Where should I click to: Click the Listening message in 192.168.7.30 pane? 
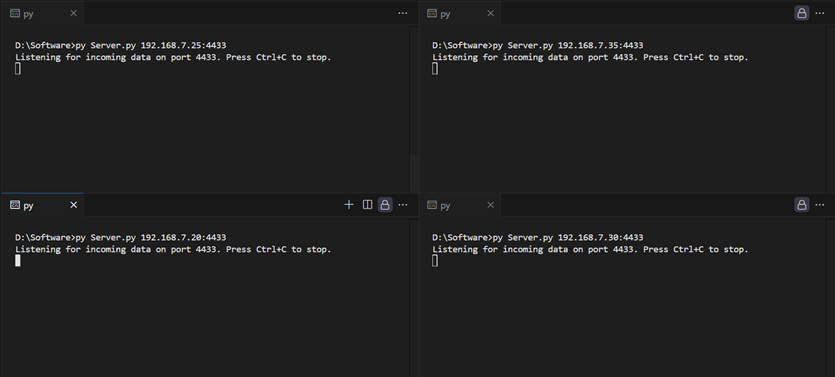point(590,249)
